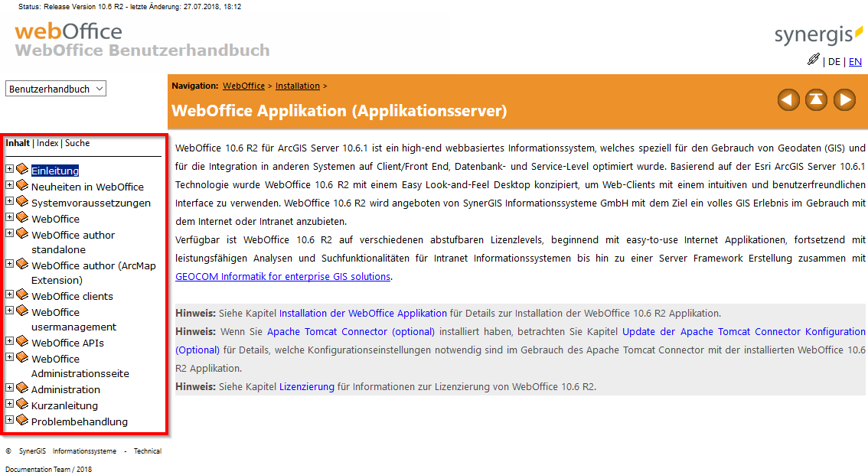868x475 pixels.
Task: Expand the Kurzanleitung node
Action: [x=9, y=403]
